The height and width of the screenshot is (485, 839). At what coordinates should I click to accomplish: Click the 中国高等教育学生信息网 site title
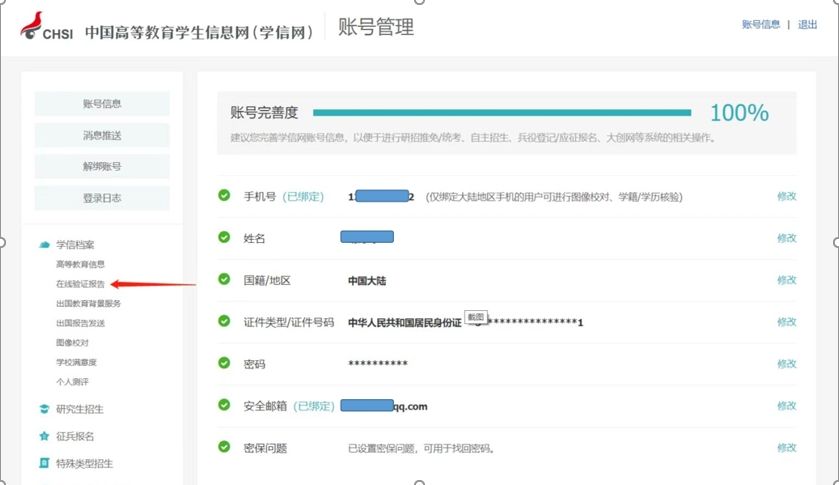[x=199, y=32]
